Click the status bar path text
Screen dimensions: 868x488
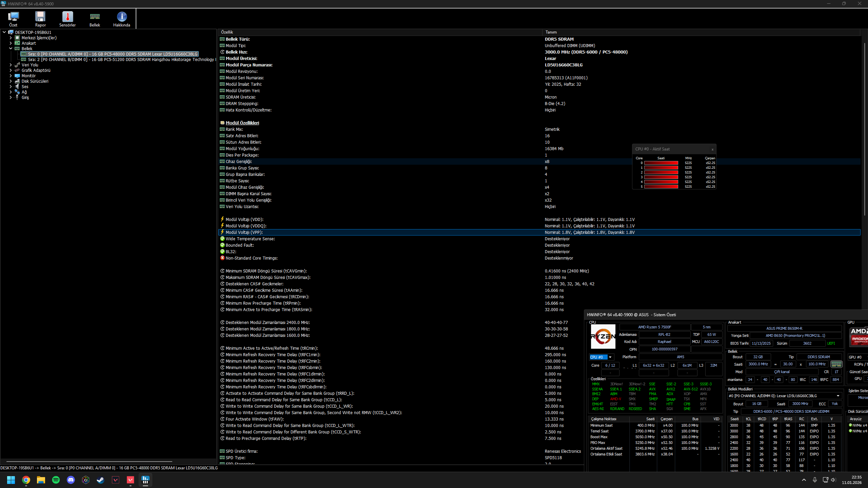click(109, 468)
